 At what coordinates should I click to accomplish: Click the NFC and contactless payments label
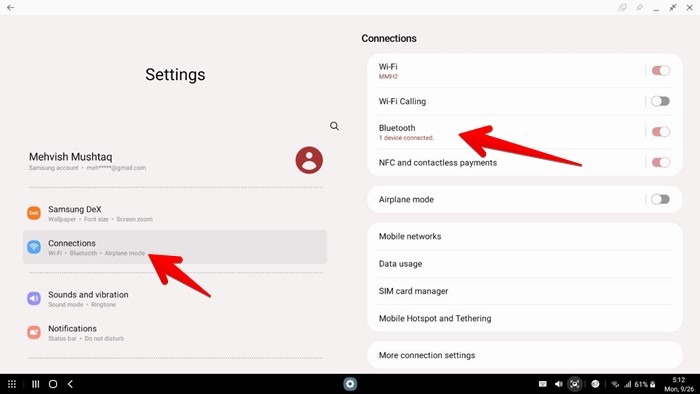(438, 163)
